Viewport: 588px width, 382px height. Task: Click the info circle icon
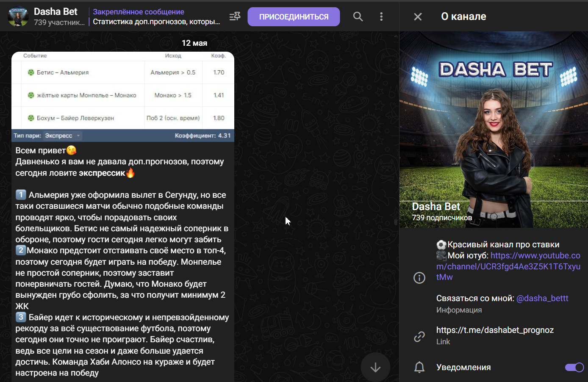(x=419, y=278)
